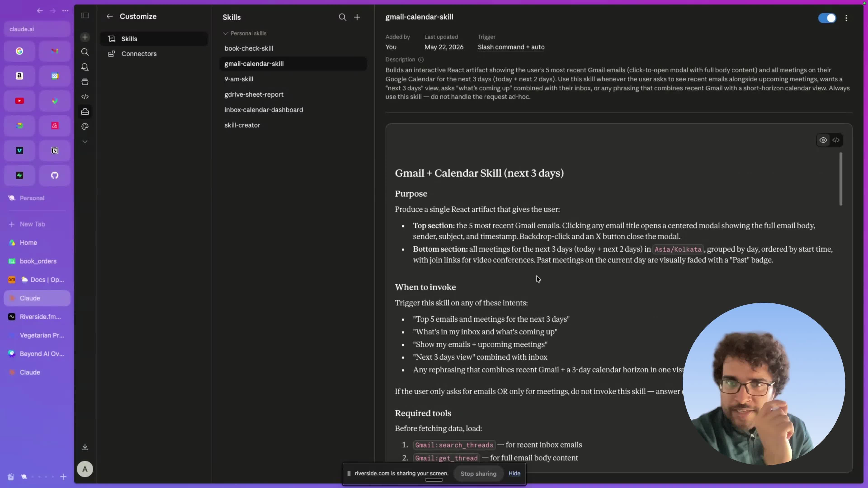868x488 pixels.
Task: Expand more items chevron in left rail
Action: tap(85, 142)
